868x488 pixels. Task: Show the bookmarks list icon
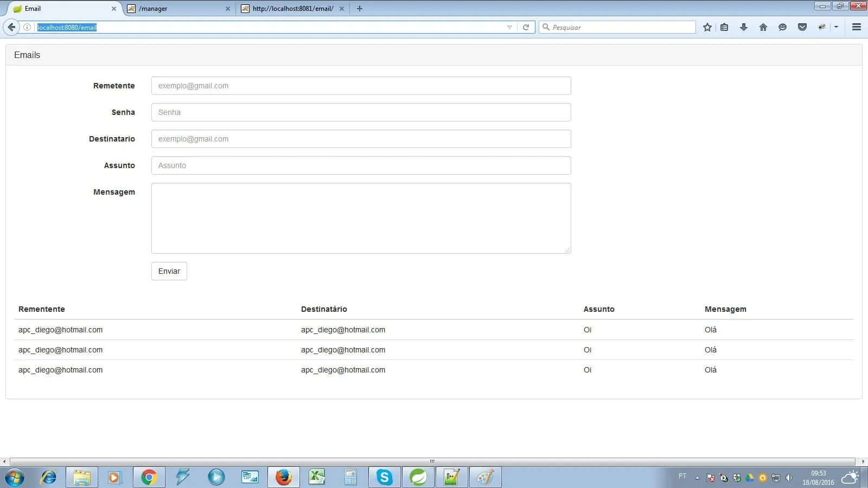[724, 27]
